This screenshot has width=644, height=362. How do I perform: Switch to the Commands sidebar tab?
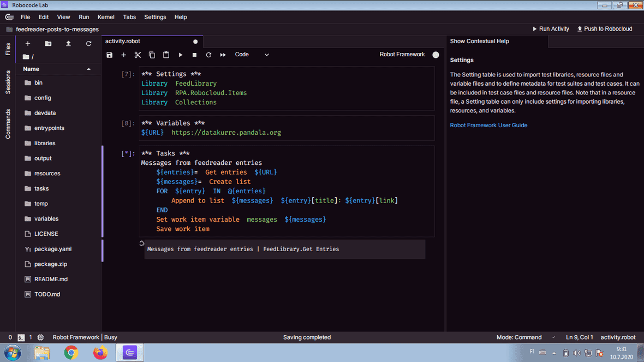[x=8, y=124]
